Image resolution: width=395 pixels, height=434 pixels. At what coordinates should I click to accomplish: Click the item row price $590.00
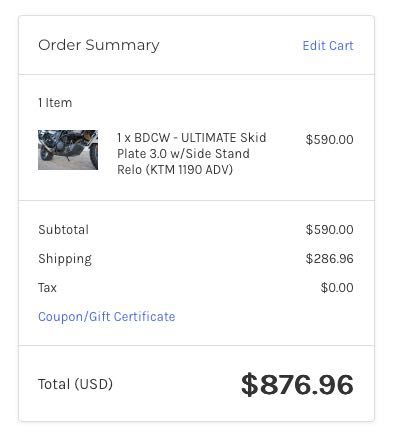329,140
